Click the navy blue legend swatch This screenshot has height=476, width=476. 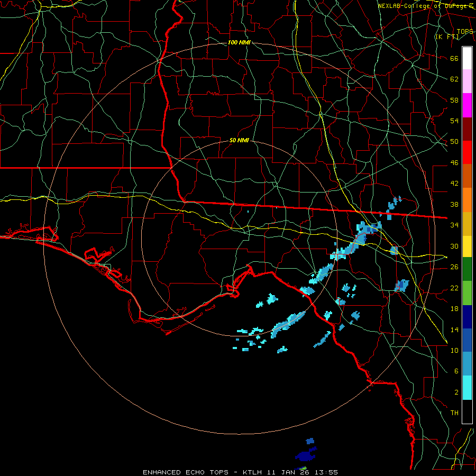(x=467, y=317)
